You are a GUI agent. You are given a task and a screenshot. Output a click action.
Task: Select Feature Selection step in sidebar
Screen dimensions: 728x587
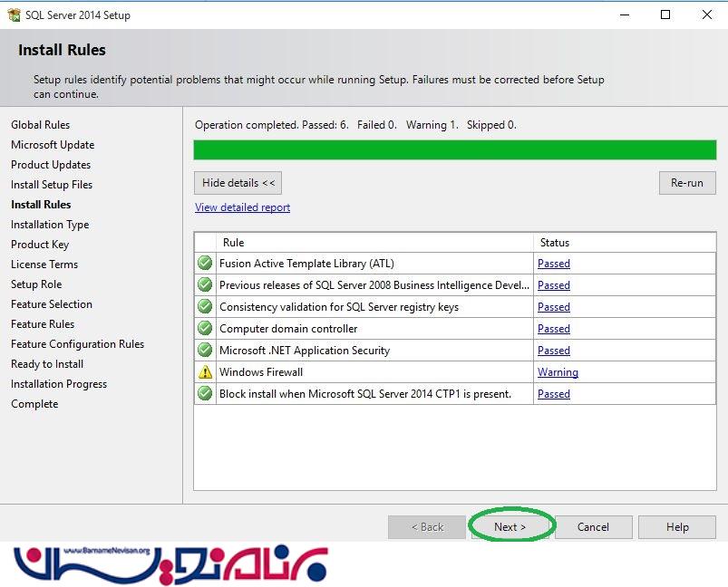pos(52,304)
